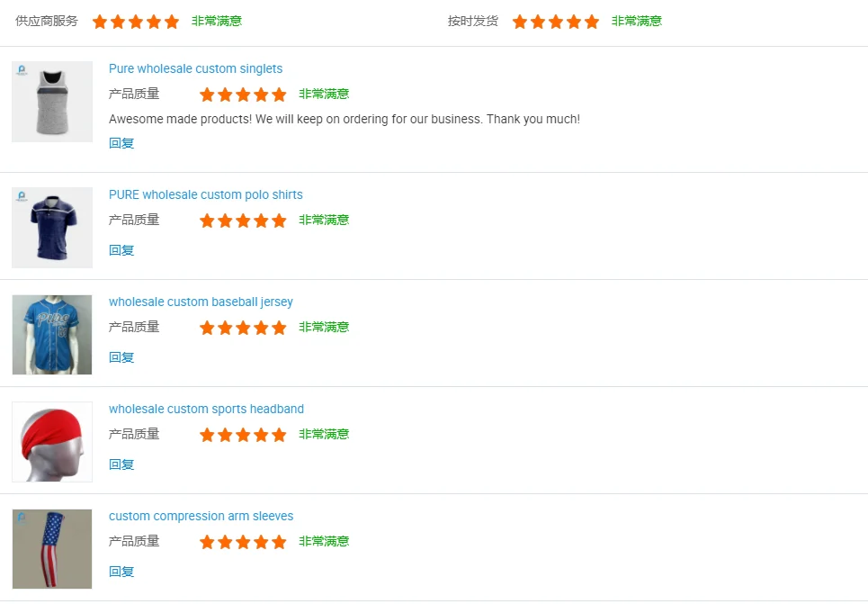
Task: Open the 'PURE wholesale custom polo shirts' link
Action: 205,194
